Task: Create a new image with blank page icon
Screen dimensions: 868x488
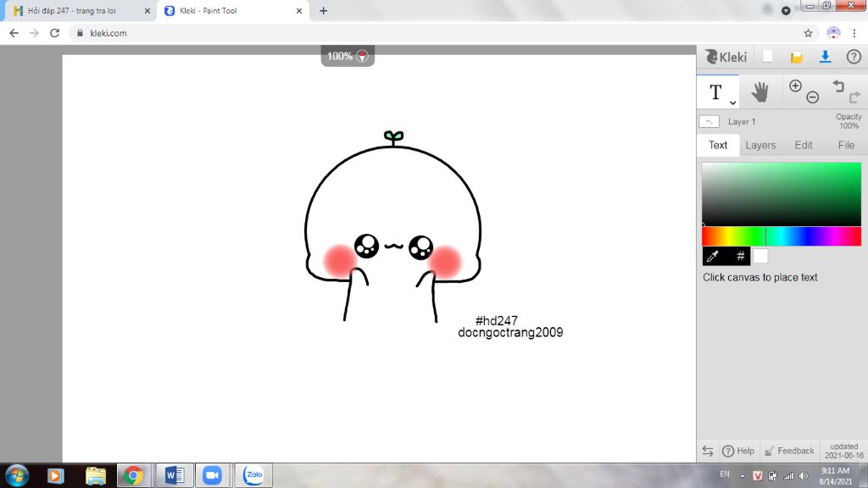Action: 767,57
